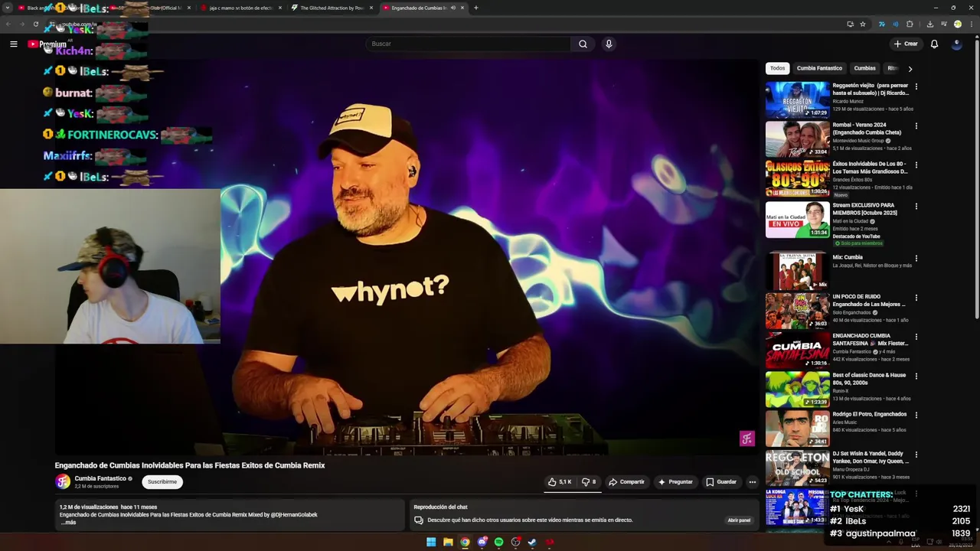Open Discord from the taskbar
The image size is (980, 551).
482,543
